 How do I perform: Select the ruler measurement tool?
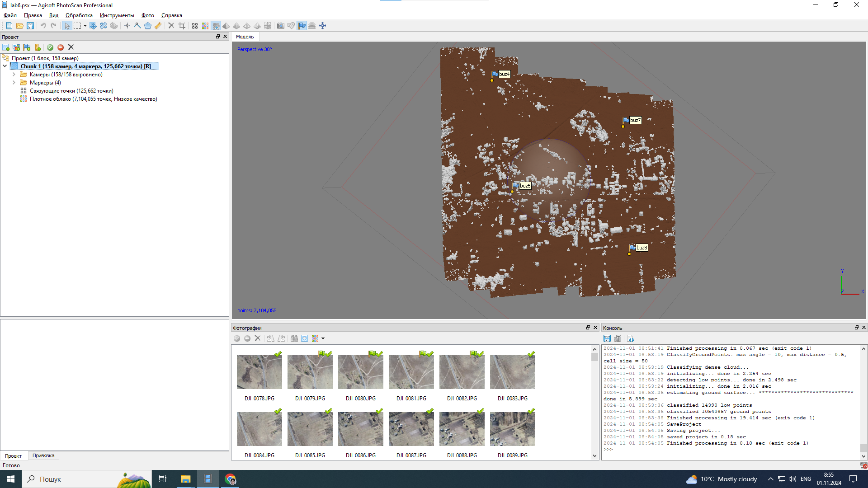(158, 26)
